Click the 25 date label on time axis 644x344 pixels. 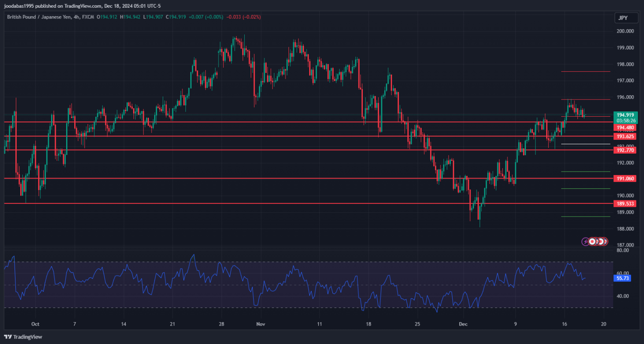coord(417,324)
